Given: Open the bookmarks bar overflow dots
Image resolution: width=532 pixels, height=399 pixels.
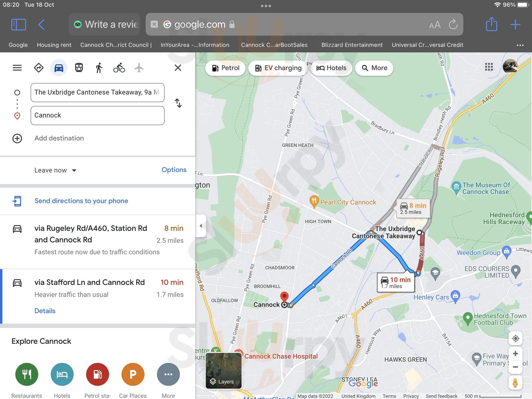Looking at the screenshot, I should 520,45.
